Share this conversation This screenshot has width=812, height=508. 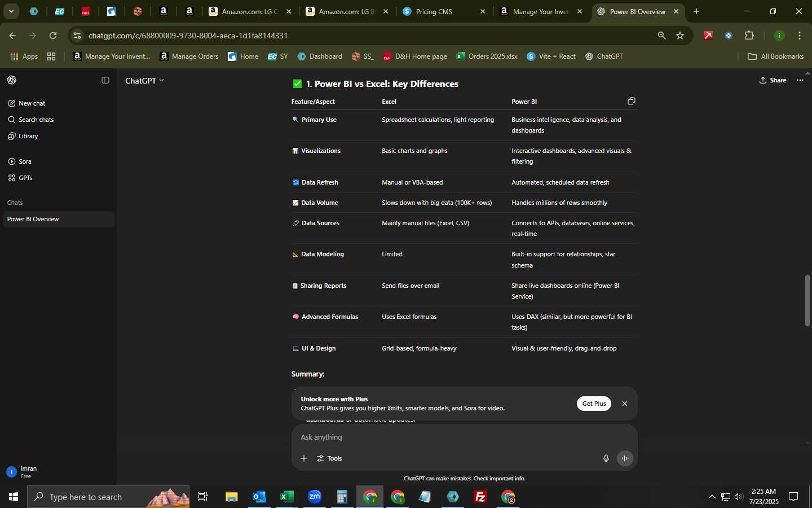pyautogui.click(x=773, y=80)
